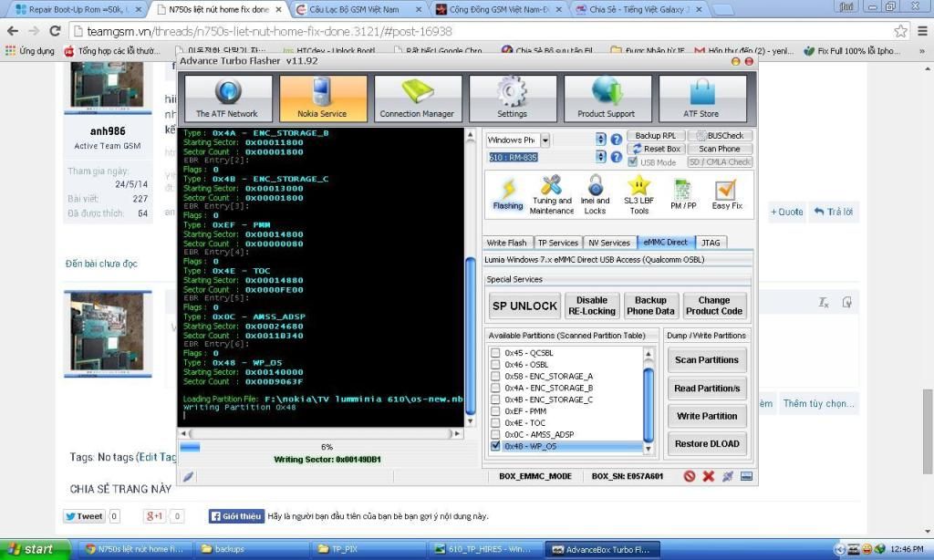Click the red stop circle in status bar

pos(690,476)
